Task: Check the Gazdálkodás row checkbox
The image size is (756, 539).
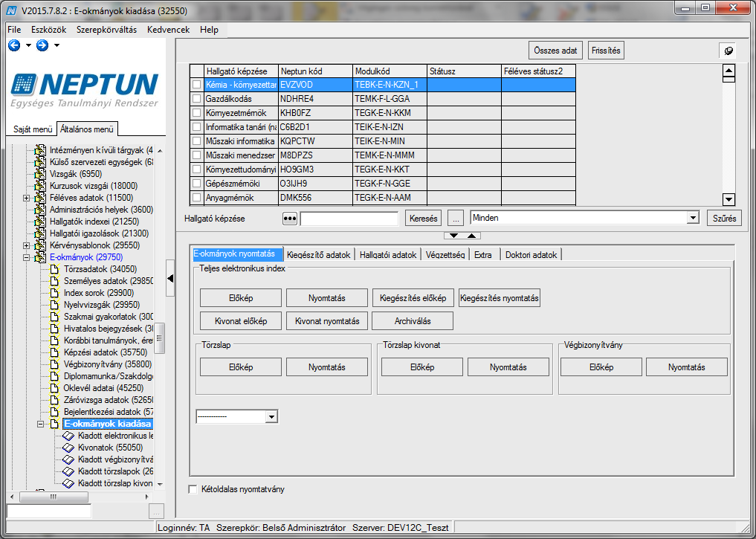Action: pos(197,98)
